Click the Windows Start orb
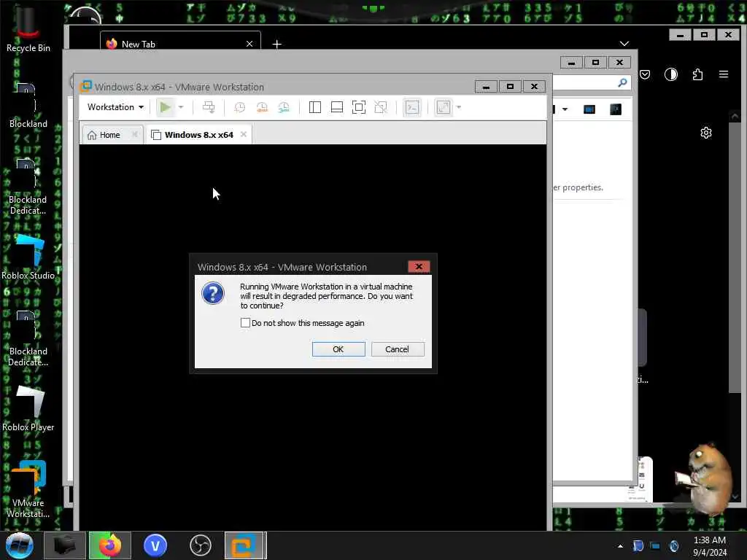Viewport: 747px width, 560px height. [x=20, y=545]
